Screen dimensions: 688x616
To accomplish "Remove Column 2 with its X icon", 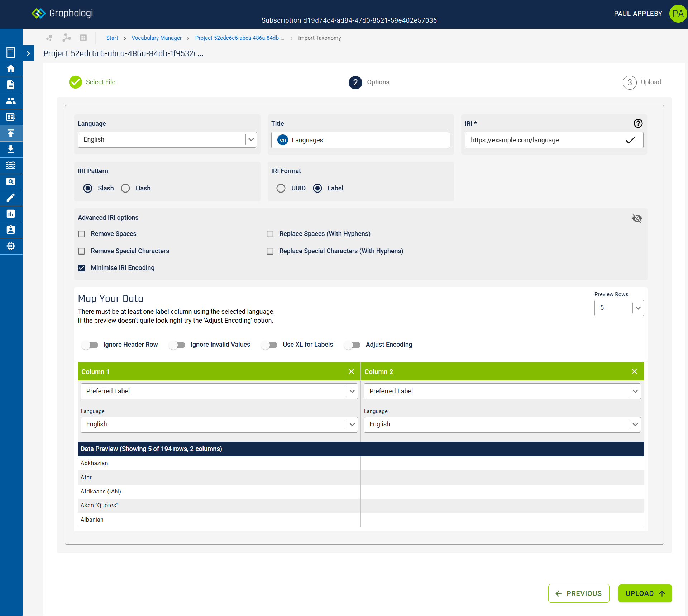I will tap(634, 371).
